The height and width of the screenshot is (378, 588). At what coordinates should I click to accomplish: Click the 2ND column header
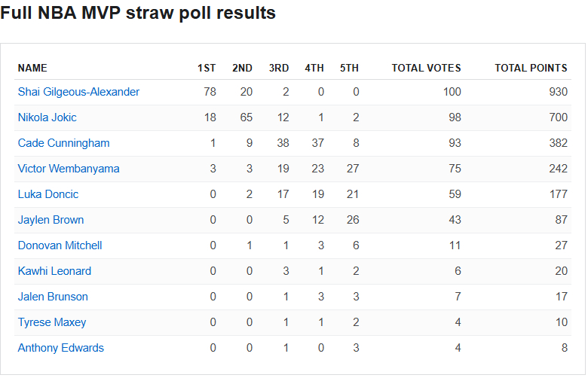(x=242, y=68)
